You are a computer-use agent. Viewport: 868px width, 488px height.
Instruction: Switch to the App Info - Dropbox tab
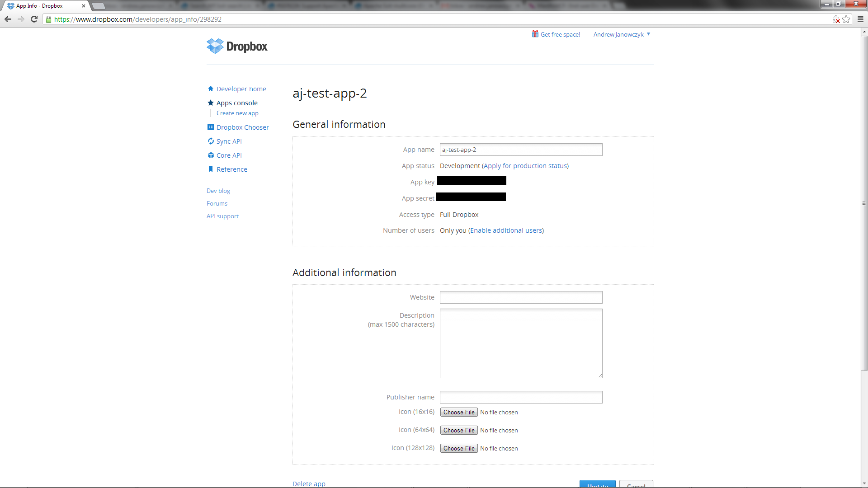pyautogui.click(x=43, y=6)
